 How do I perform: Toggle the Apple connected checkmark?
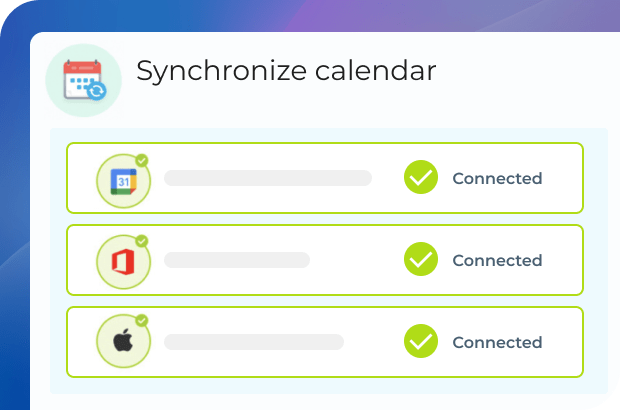click(421, 342)
